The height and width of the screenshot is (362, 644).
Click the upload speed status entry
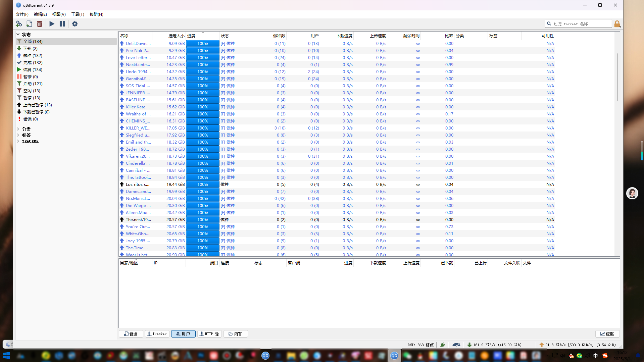578,345
